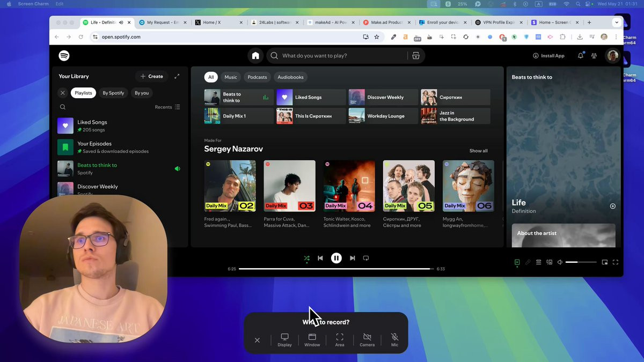Open Your Episodes in library
Image resolution: width=644 pixels, height=362 pixels.
(119, 147)
